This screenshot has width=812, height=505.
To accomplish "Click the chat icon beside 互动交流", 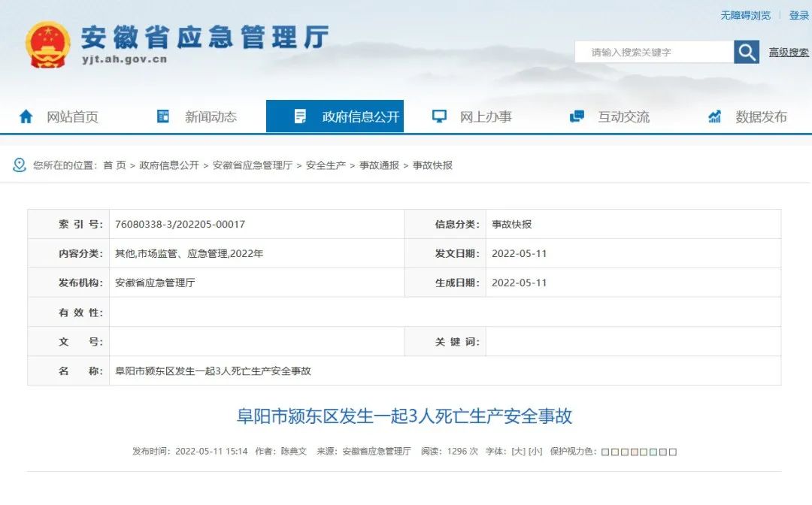I will (x=577, y=116).
